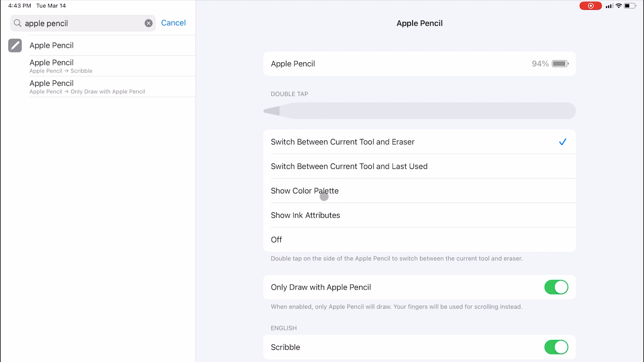Tap the DOUBLE TAP section header

(289, 94)
